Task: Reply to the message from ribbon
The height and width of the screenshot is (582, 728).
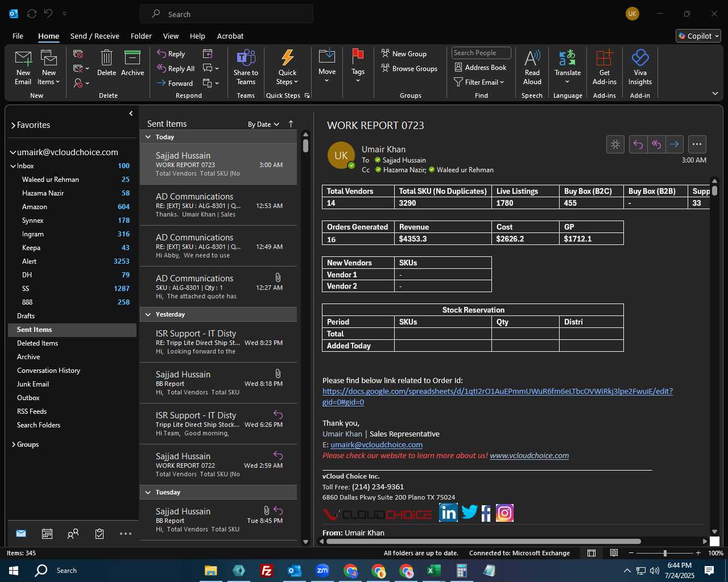Action: (x=171, y=54)
